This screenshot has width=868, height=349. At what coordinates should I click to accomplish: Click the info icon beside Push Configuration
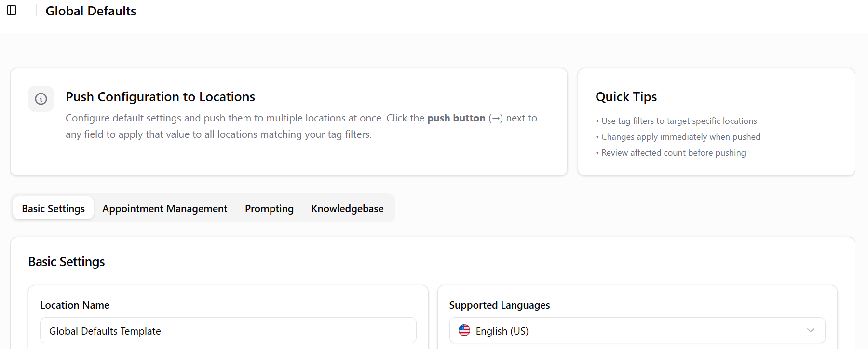click(x=41, y=99)
